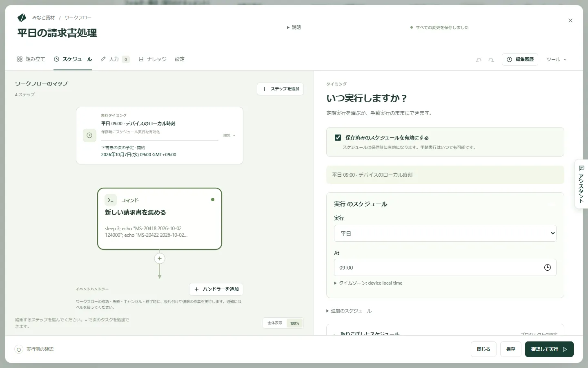Click the 編集履歴 button

point(520,60)
